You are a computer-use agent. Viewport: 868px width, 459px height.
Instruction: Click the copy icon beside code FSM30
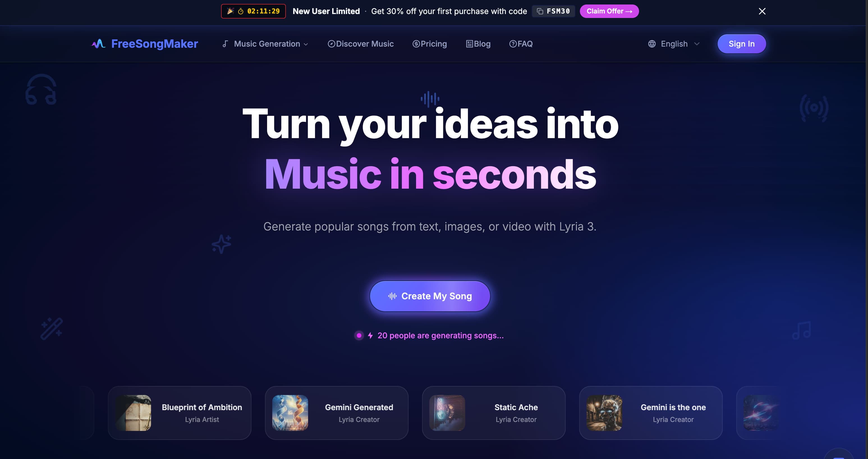(x=540, y=12)
